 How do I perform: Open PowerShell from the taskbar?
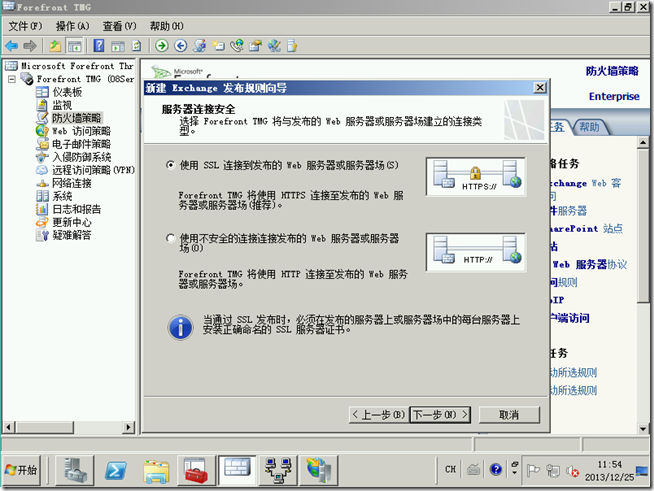click(x=116, y=470)
